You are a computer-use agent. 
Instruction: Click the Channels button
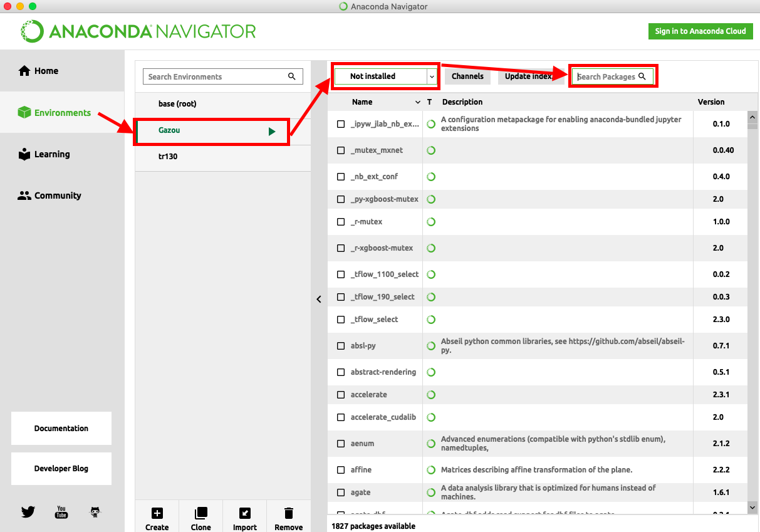click(x=467, y=76)
